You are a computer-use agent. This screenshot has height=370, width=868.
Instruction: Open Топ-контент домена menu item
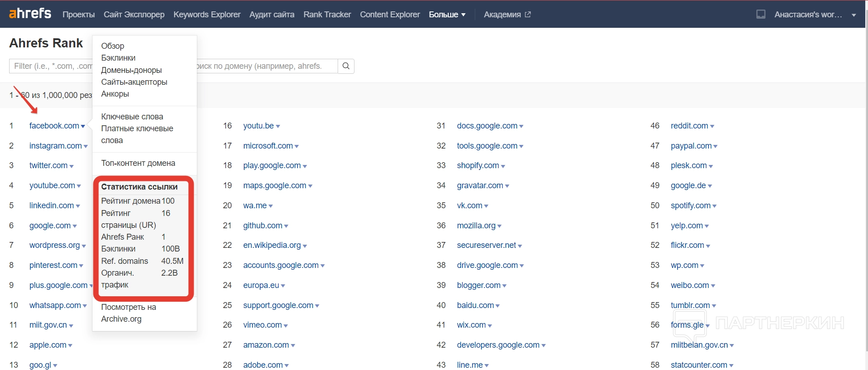(138, 163)
